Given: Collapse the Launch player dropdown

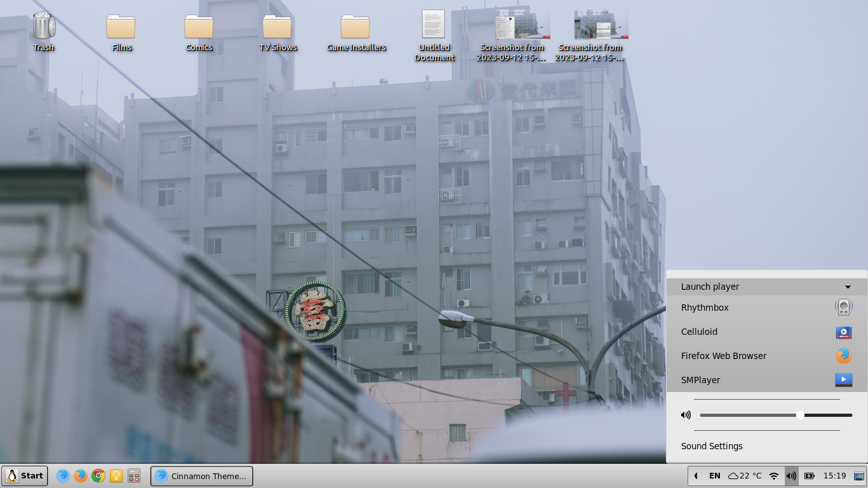Looking at the screenshot, I should click(767, 287).
